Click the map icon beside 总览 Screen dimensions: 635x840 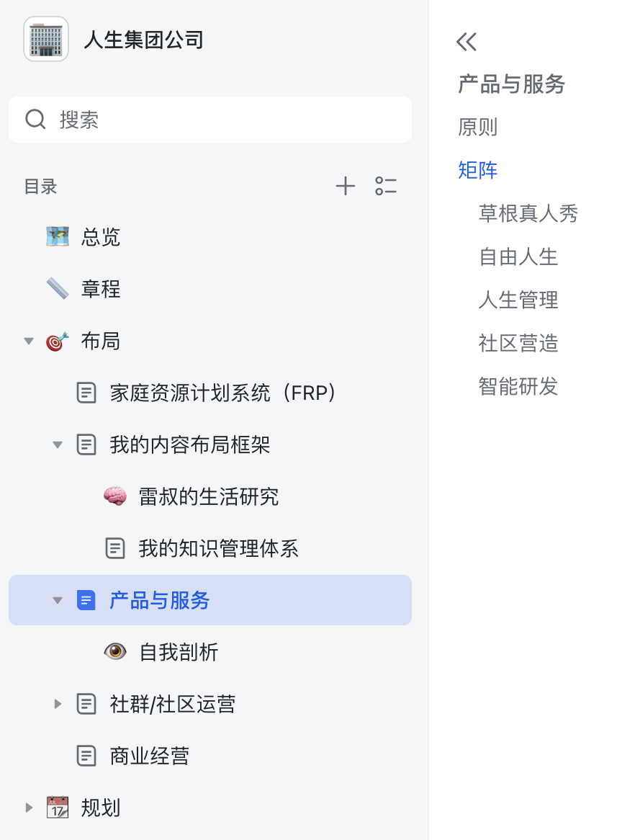[x=58, y=237]
